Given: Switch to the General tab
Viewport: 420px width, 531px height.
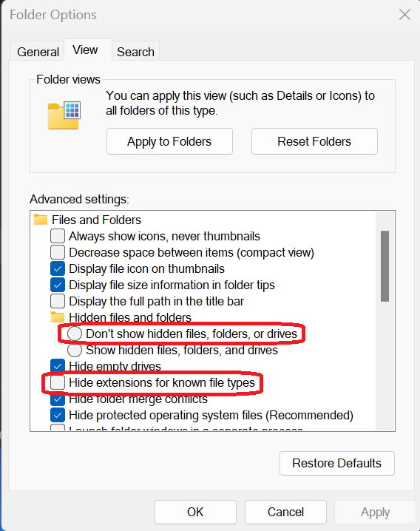Looking at the screenshot, I should [x=38, y=52].
